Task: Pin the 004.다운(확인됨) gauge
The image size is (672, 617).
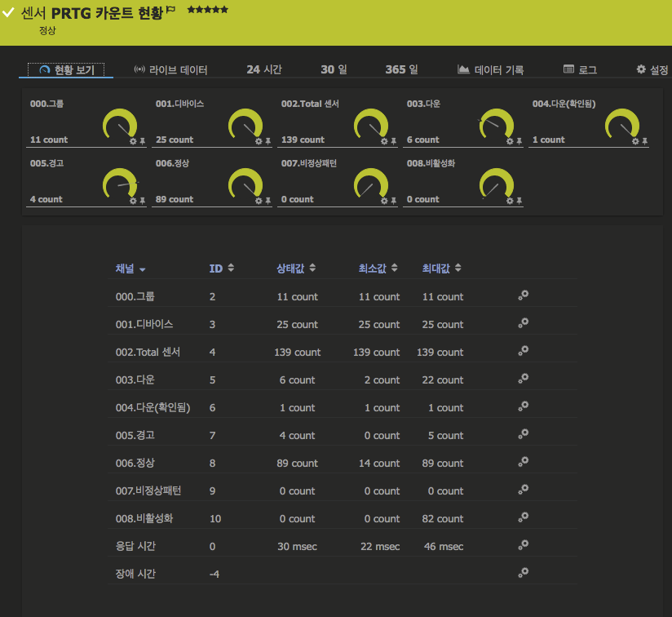Action: [x=644, y=141]
